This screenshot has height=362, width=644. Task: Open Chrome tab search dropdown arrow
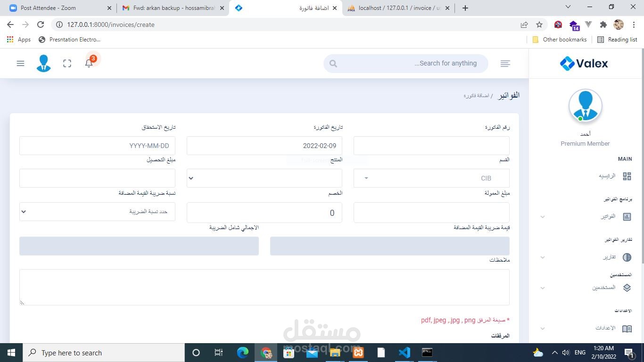[568, 7]
